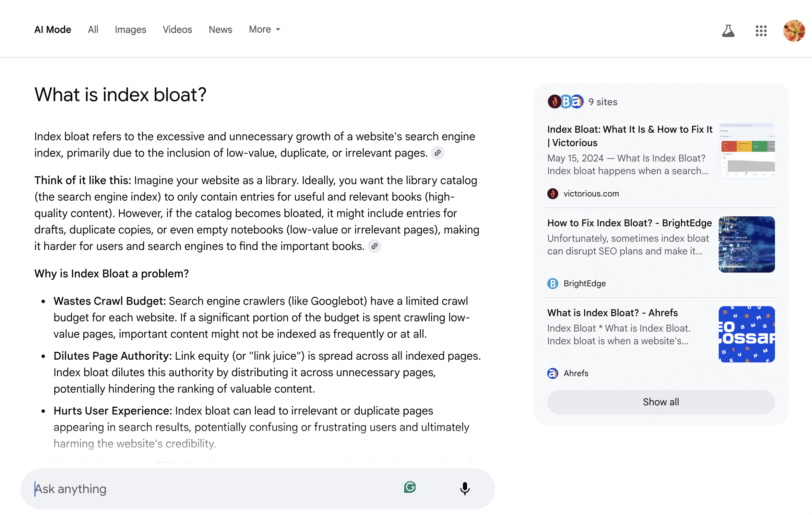Click the Ask anything input field
This screenshot has height=515, width=812.
(216, 489)
